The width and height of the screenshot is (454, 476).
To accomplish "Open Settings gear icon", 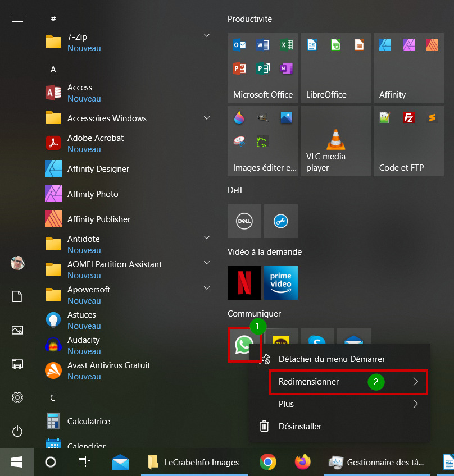I will 17,397.
